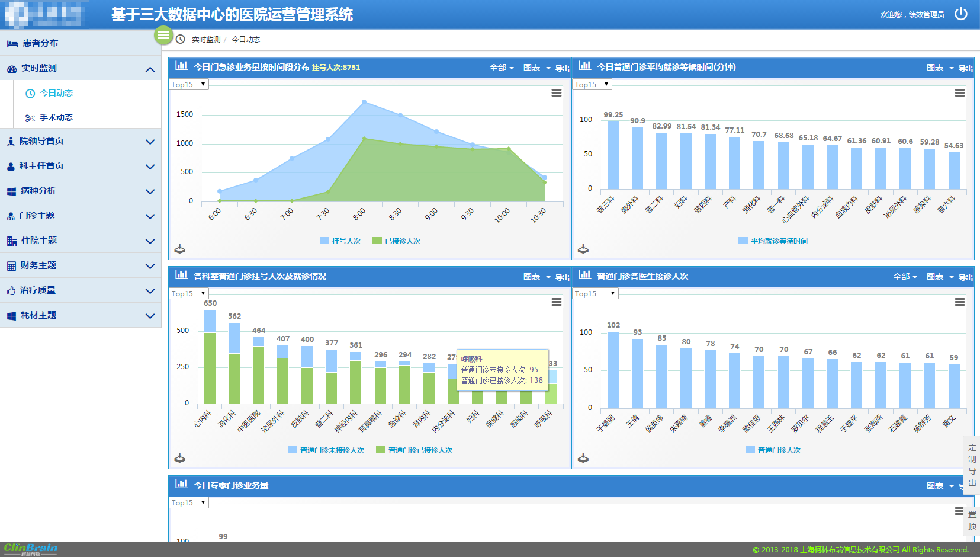
Task: Click the icon beside 院领导首页
Action: [x=11, y=142]
